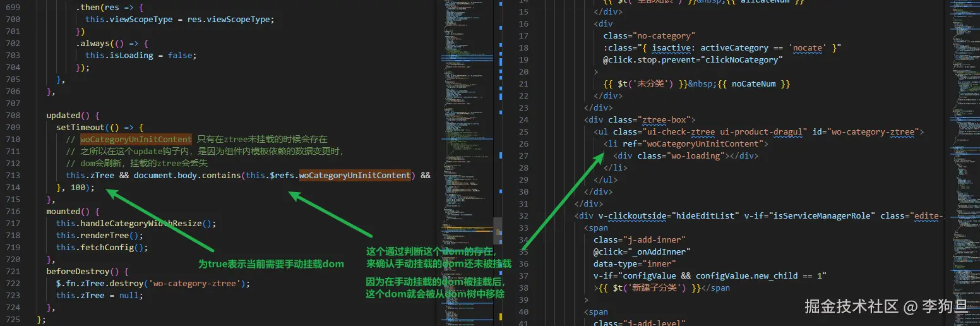Image resolution: width=980 pixels, height=326 pixels.
Task: Click line number 721 in left editor
Action: tap(13, 272)
